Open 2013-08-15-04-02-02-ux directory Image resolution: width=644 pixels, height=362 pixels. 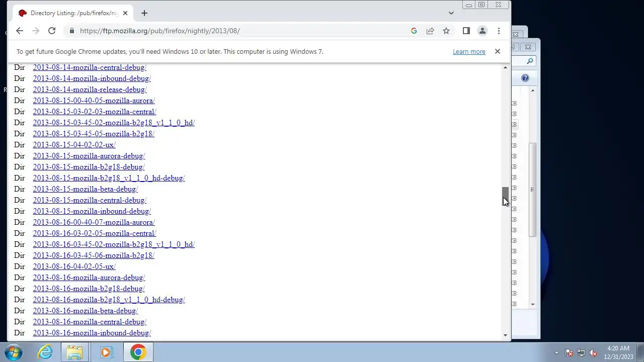[x=74, y=145]
